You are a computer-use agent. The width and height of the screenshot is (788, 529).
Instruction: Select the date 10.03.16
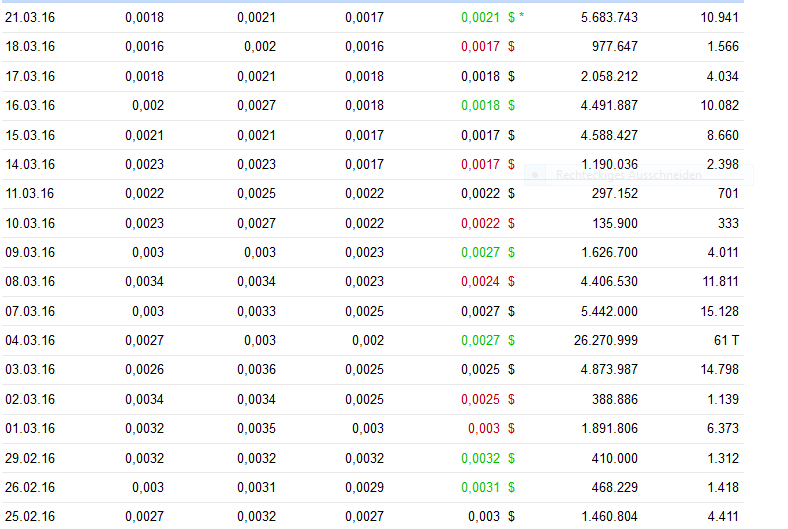click(30, 223)
